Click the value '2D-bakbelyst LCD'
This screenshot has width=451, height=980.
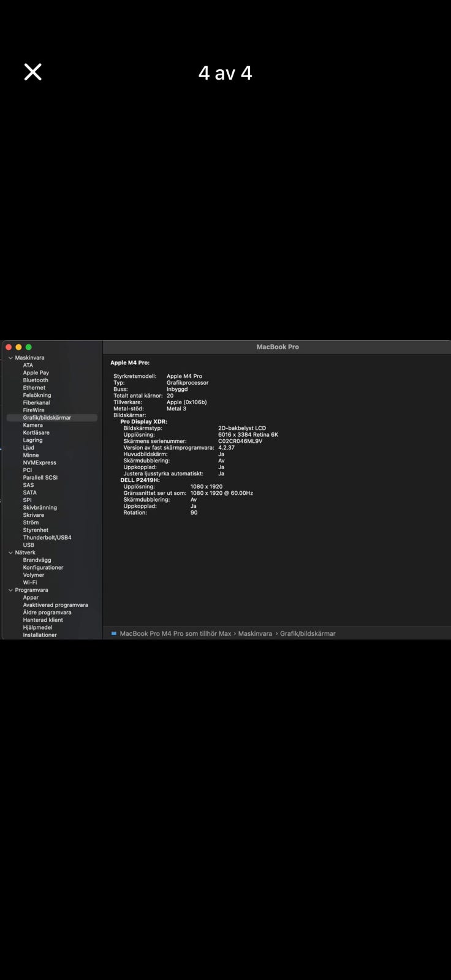pyautogui.click(x=242, y=428)
